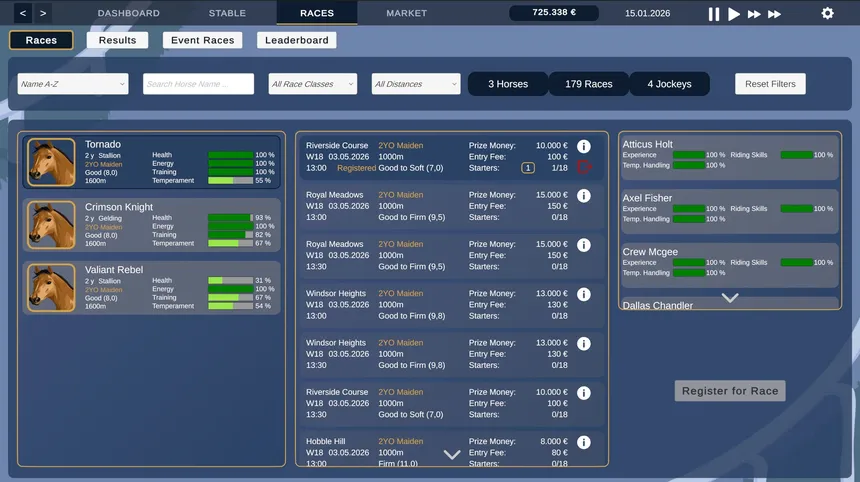Open the All Distances dropdown
The image size is (860, 482).
coord(416,84)
